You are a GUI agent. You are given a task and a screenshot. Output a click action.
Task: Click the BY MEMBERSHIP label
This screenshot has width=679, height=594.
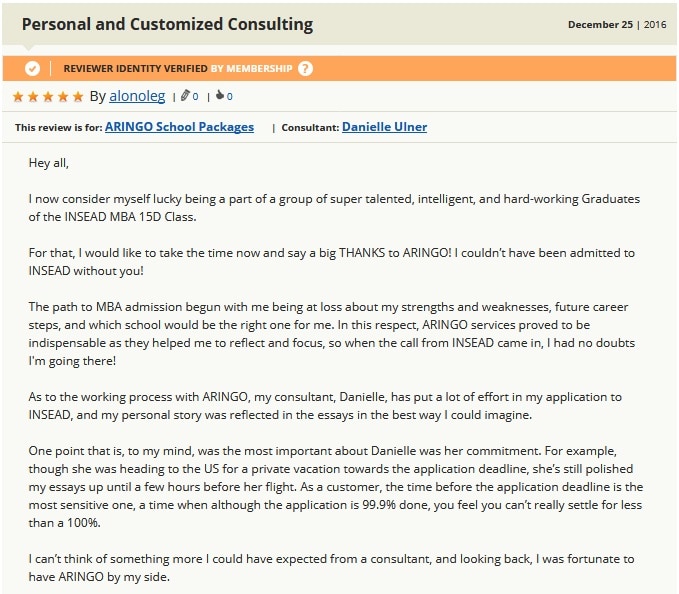point(252,68)
